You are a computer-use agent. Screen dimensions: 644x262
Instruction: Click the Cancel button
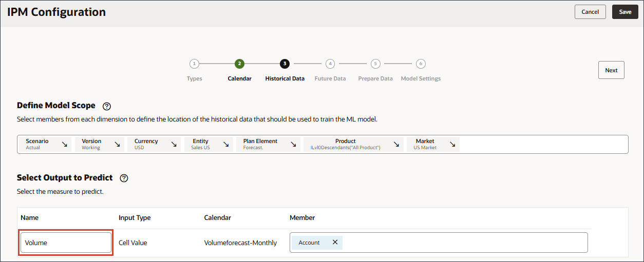pyautogui.click(x=590, y=12)
